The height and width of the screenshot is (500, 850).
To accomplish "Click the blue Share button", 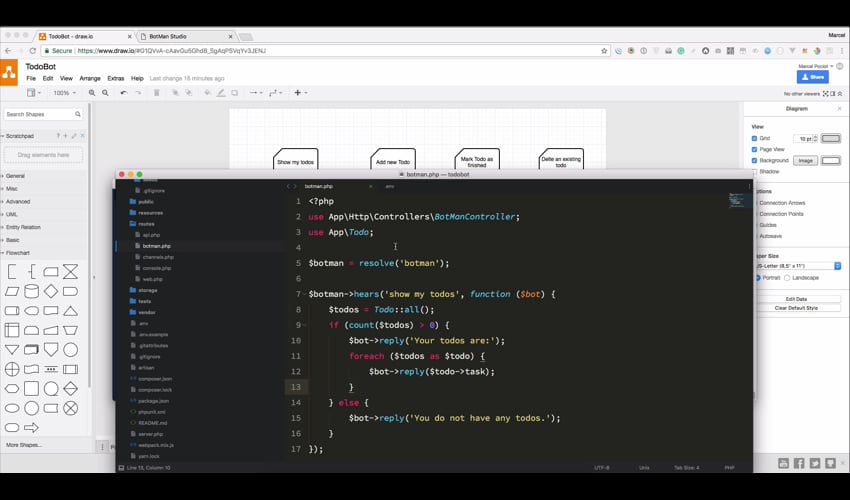I will (x=812, y=77).
